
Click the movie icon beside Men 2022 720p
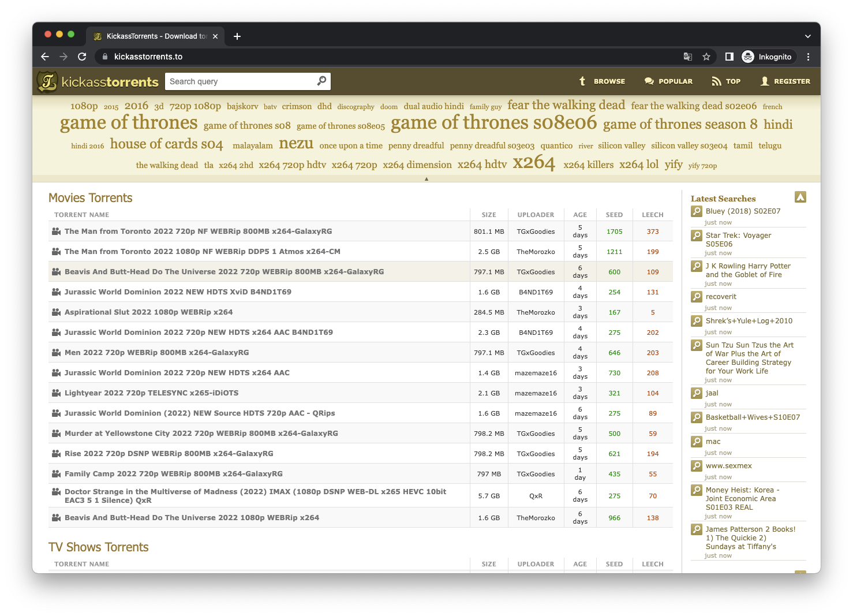(x=56, y=352)
